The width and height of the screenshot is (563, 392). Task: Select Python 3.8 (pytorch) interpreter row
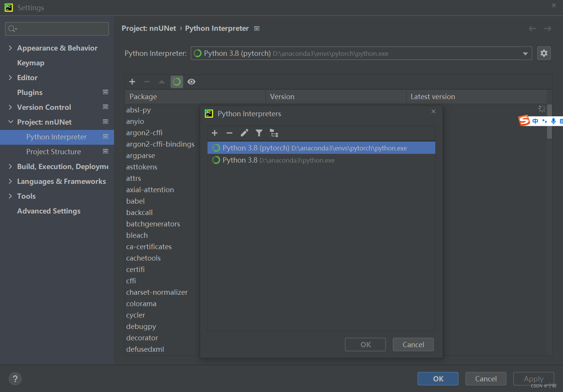click(x=321, y=148)
